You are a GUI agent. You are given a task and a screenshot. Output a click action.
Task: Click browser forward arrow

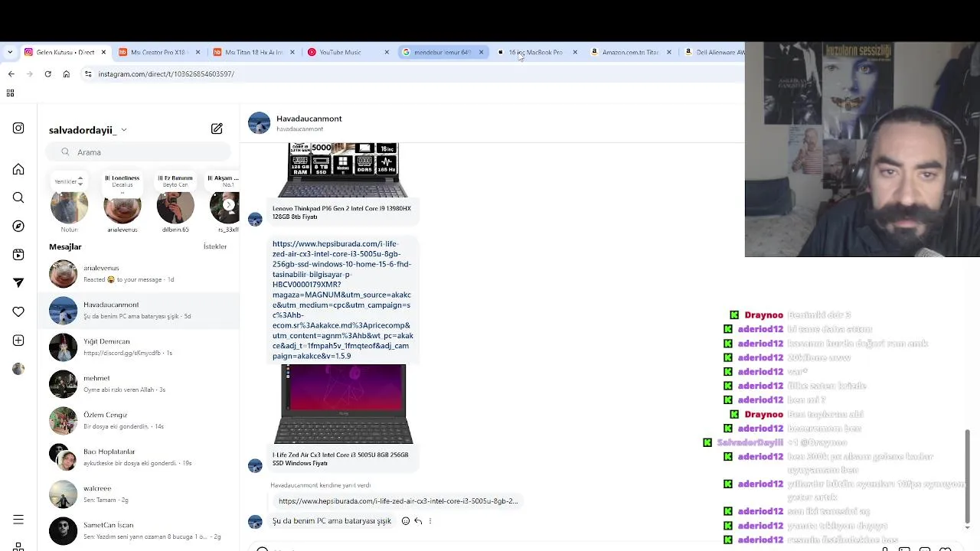pyautogui.click(x=29, y=73)
